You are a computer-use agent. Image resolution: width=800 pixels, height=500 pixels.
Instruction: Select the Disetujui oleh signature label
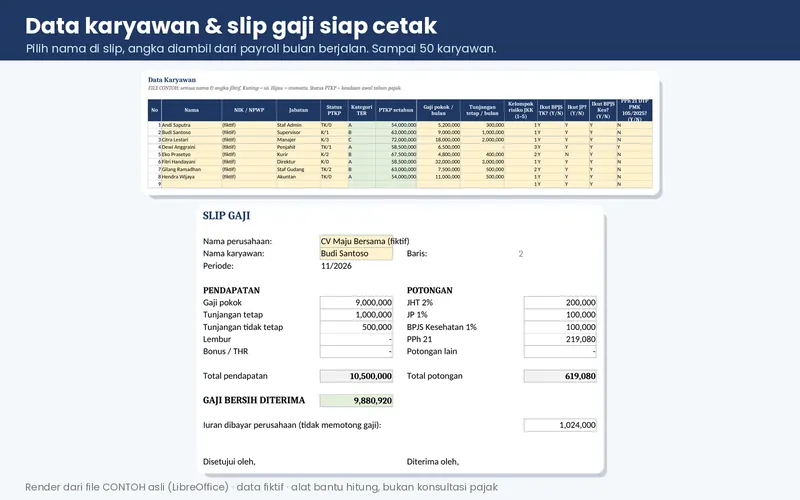(229, 462)
